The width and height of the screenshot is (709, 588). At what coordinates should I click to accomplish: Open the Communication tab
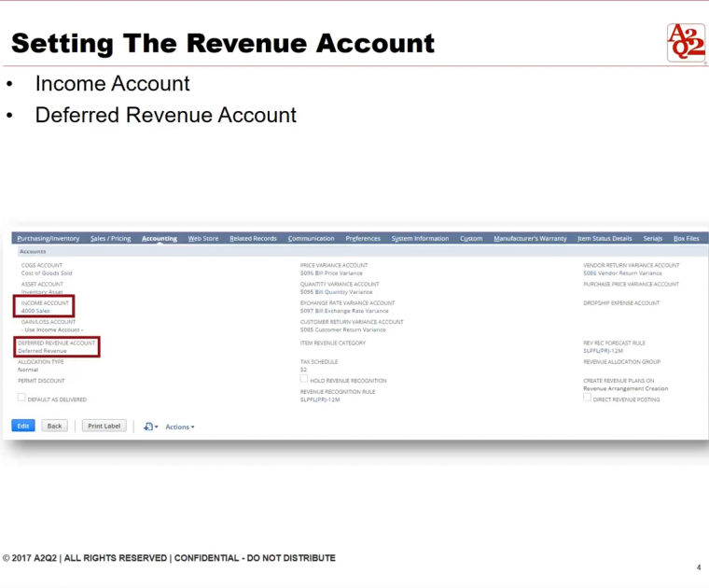click(x=311, y=239)
